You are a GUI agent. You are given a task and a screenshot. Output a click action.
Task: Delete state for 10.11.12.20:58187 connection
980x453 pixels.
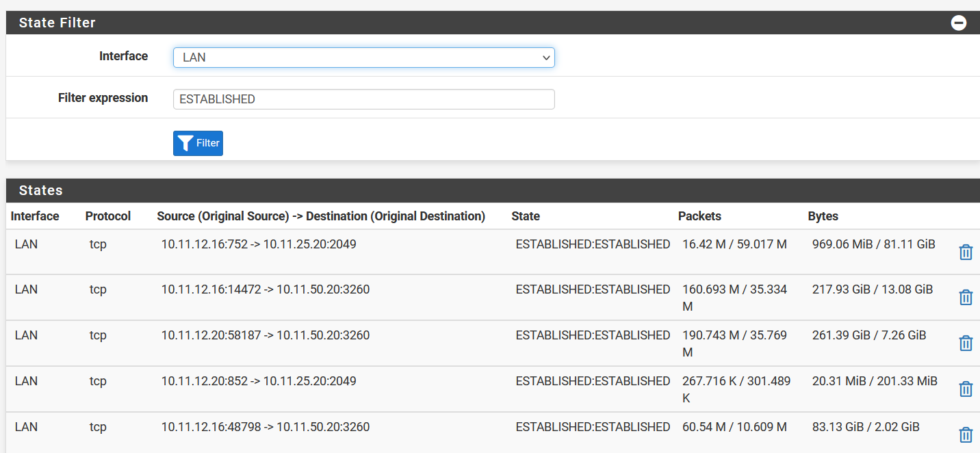(x=965, y=343)
